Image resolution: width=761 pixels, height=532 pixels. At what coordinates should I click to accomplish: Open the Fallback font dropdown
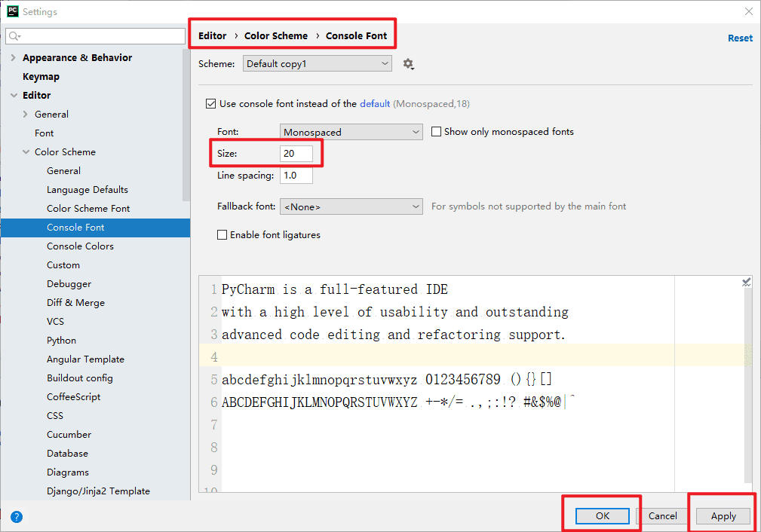[351, 206]
